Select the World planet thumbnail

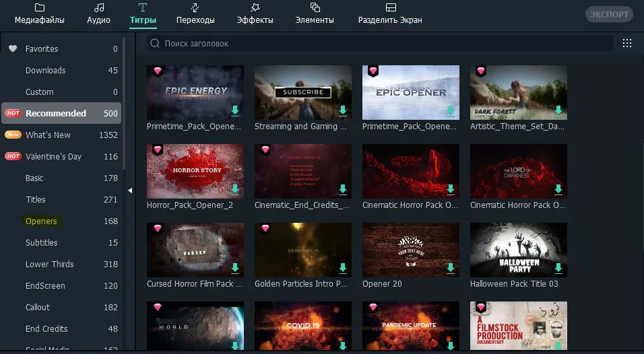[x=195, y=326]
